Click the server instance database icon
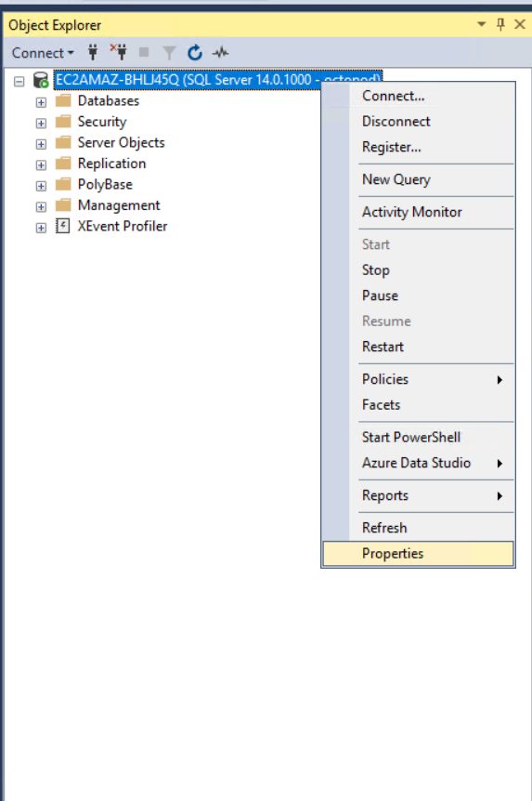532x801 pixels. pyautogui.click(x=41, y=80)
